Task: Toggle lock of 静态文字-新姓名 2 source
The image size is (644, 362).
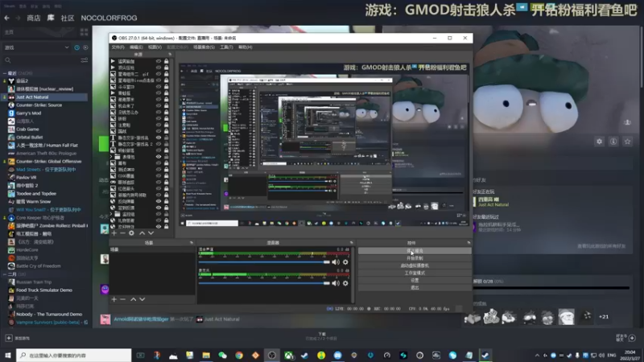Action: tap(167, 144)
